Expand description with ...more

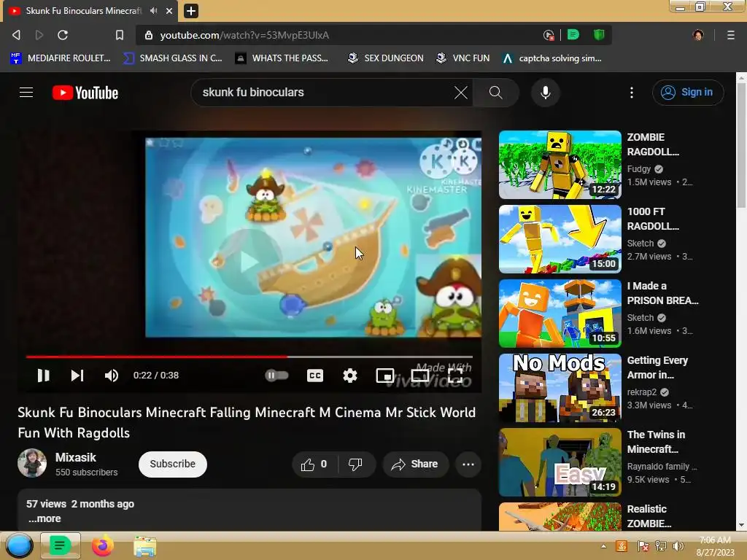44,518
